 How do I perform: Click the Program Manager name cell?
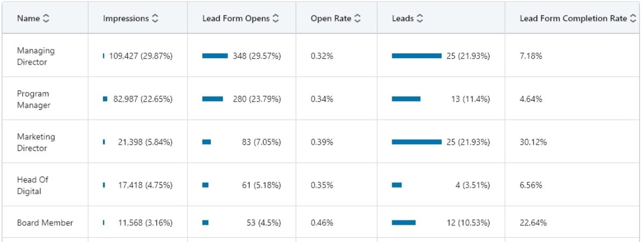pos(33,99)
